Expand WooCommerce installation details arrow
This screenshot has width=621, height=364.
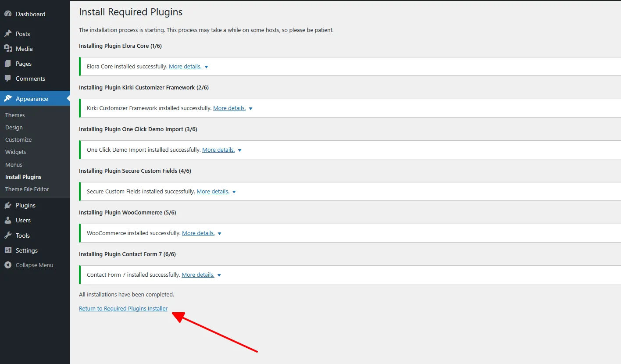tap(220, 234)
